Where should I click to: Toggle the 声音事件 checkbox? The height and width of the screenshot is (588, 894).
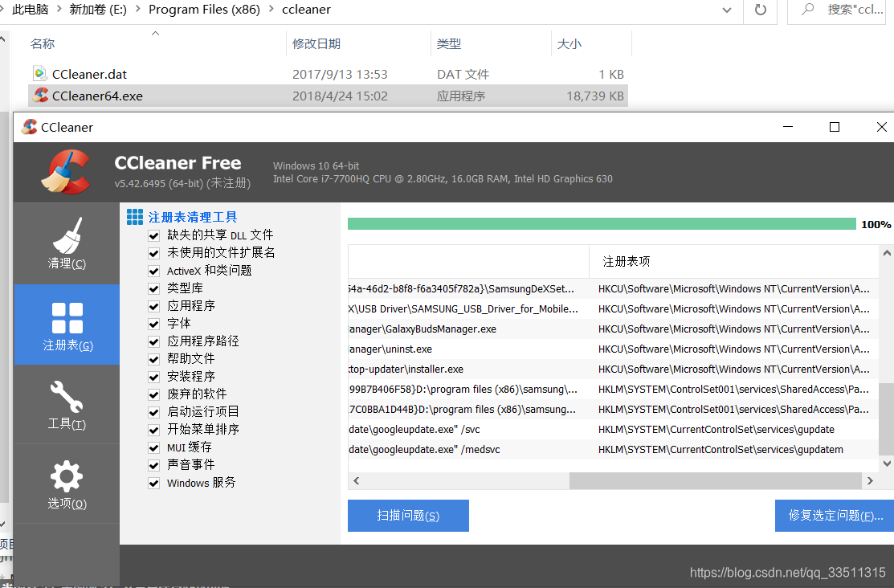click(x=153, y=465)
